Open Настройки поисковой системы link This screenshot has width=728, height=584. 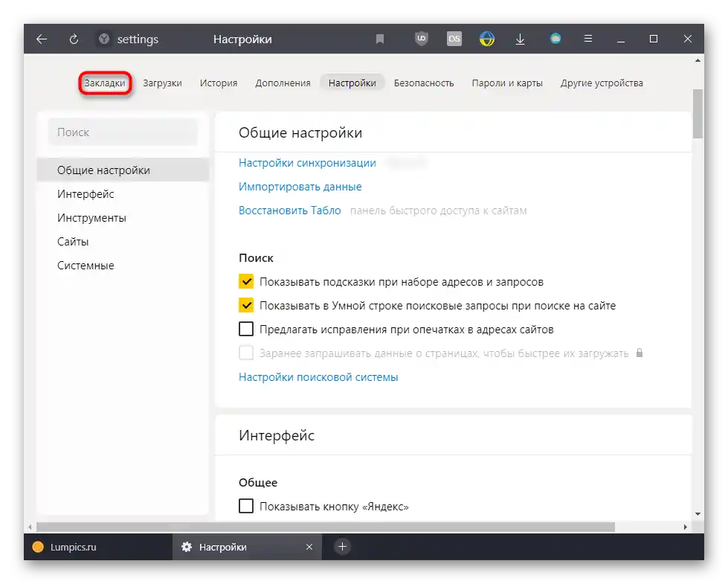318,377
